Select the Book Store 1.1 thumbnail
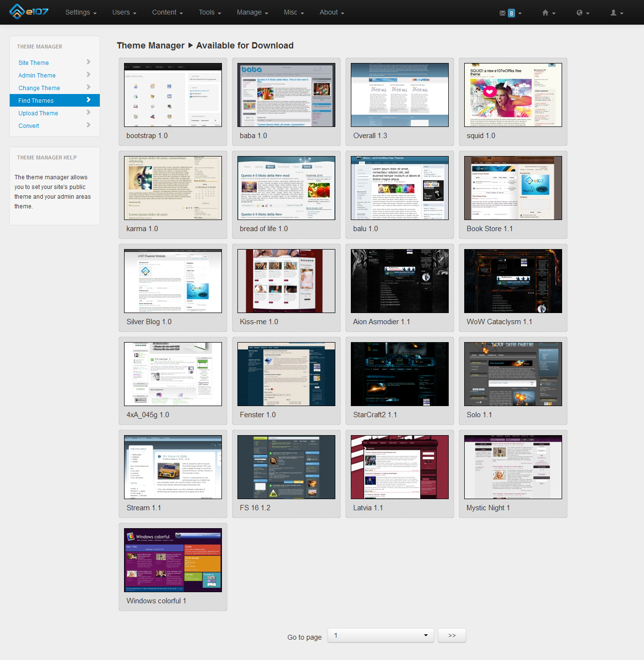Screen dimensions: 644x660 (x=513, y=188)
